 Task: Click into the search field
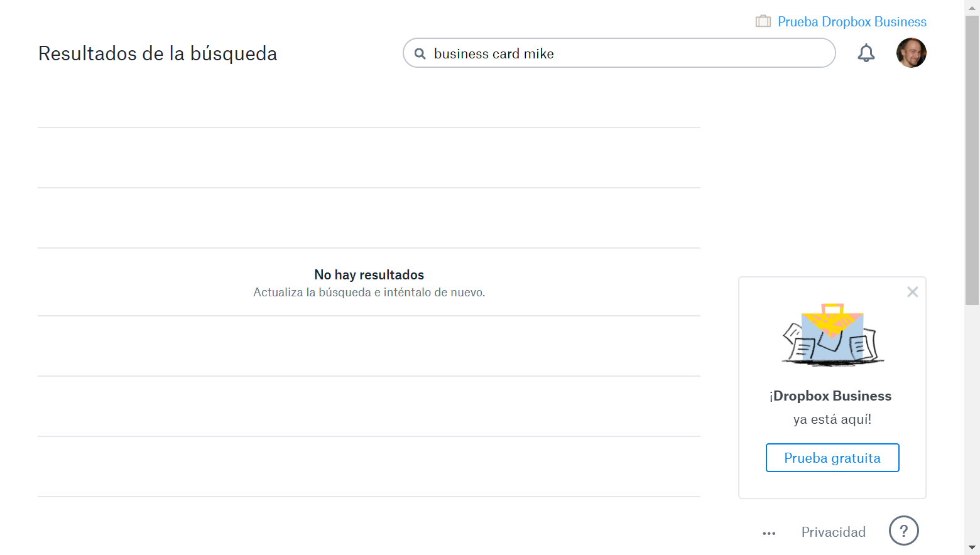(x=619, y=53)
